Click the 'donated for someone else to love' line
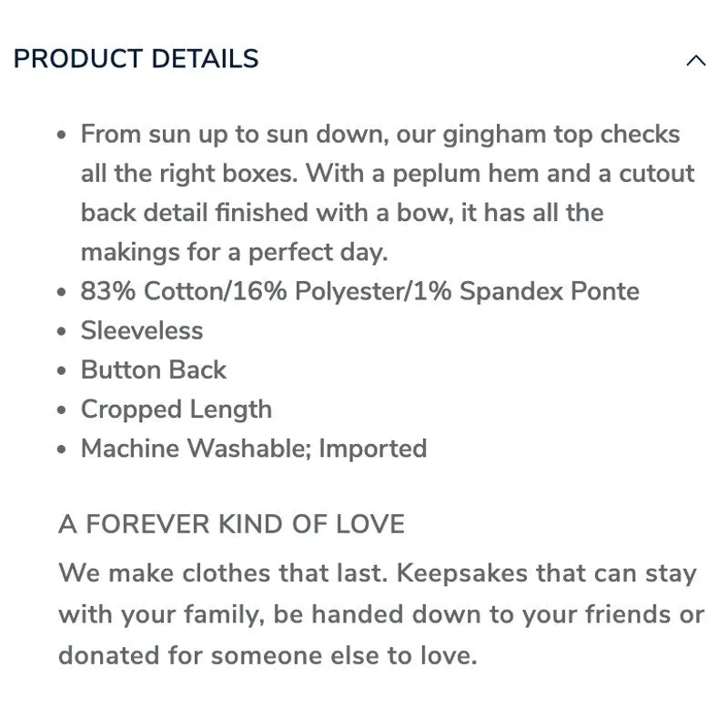 click(x=268, y=655)
